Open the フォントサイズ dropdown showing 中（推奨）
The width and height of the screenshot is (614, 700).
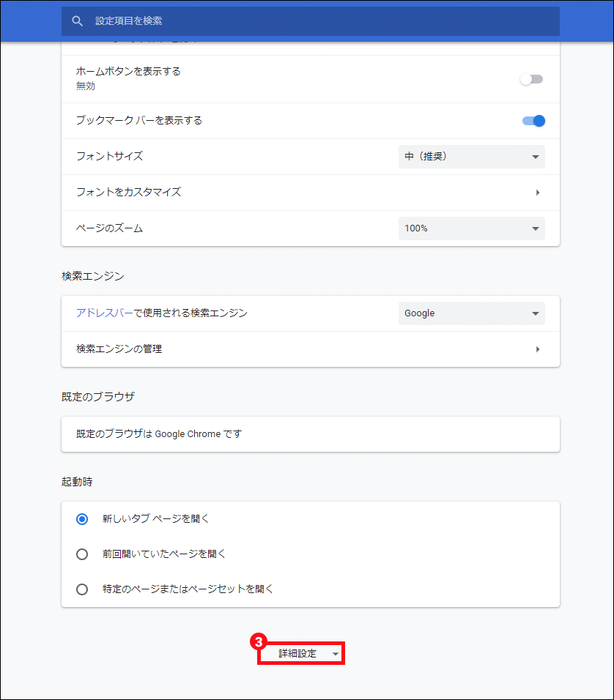(471, 157)
